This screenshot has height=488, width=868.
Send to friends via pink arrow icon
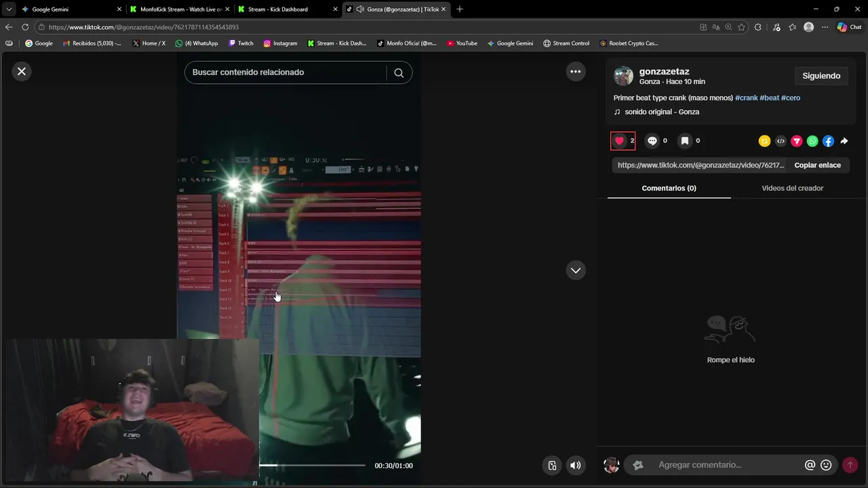pos(797,141)
